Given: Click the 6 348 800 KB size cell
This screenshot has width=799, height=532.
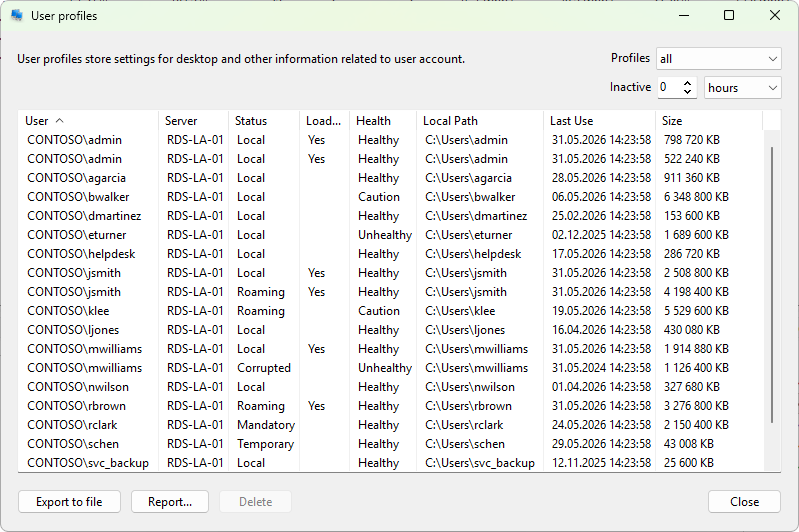Looking at the screenshot, I should click(696, 197).
